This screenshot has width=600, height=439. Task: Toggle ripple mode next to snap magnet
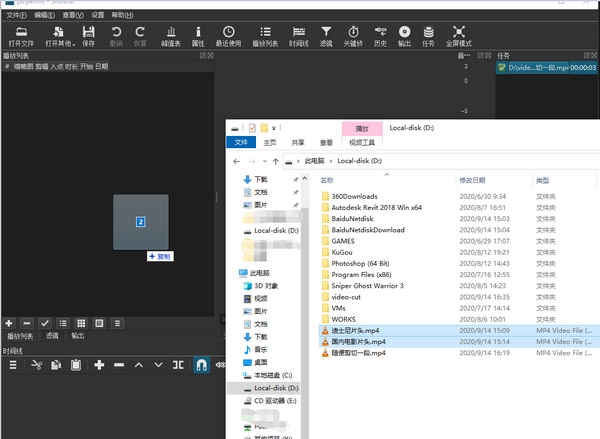(222, 365)
